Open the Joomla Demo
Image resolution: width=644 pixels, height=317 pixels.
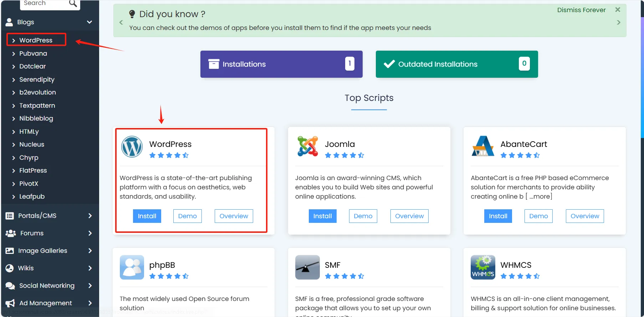363,216
